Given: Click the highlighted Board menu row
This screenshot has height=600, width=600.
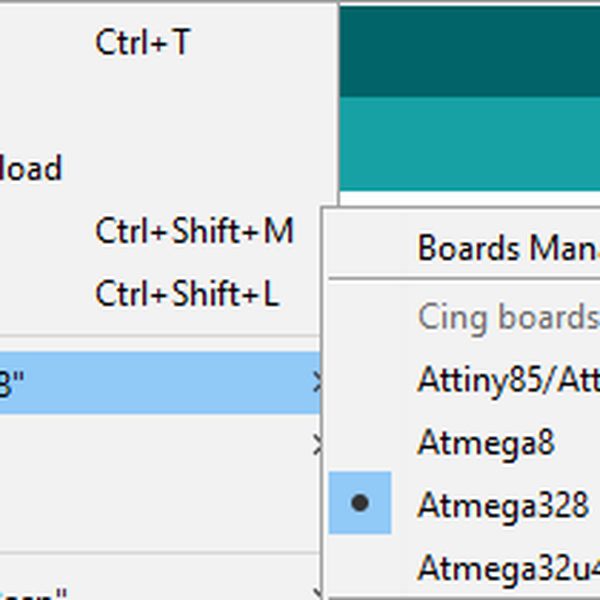Looking at the screenshot, I should 150,382.
